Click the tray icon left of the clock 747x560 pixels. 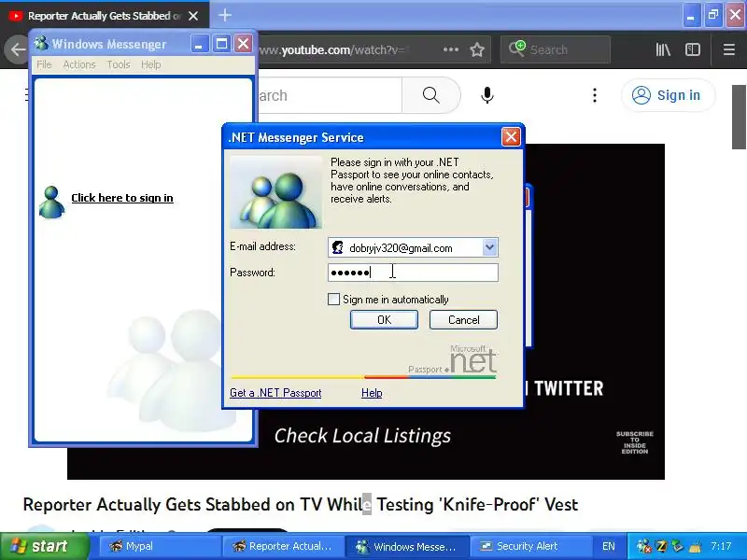pyautogui.click(x=695, y=546)
